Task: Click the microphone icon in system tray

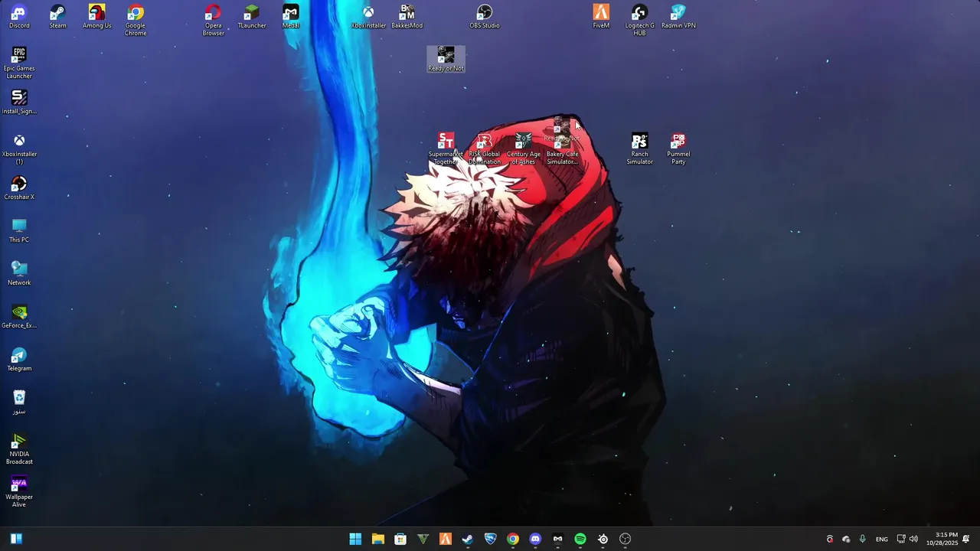Action: [862, 539]
